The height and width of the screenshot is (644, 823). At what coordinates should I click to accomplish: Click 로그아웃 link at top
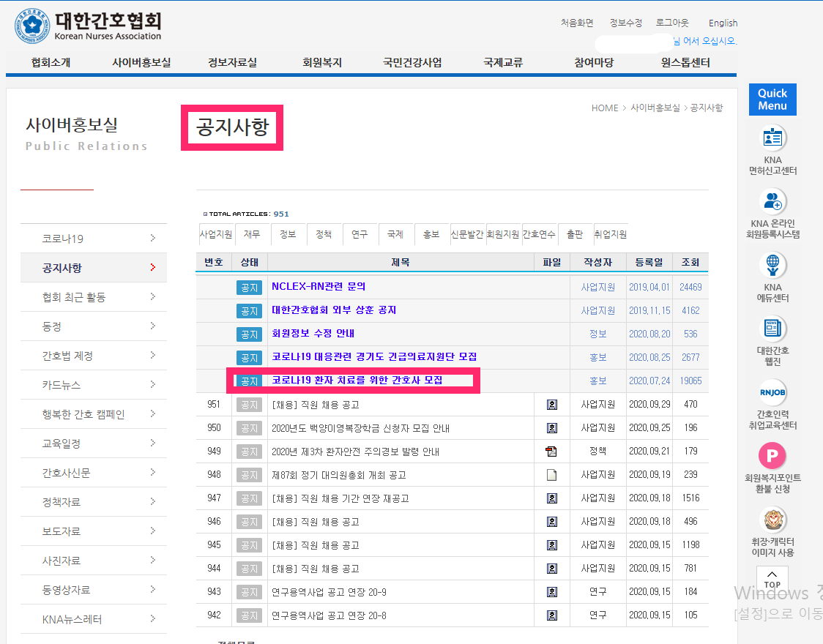[x=672, y=23]
